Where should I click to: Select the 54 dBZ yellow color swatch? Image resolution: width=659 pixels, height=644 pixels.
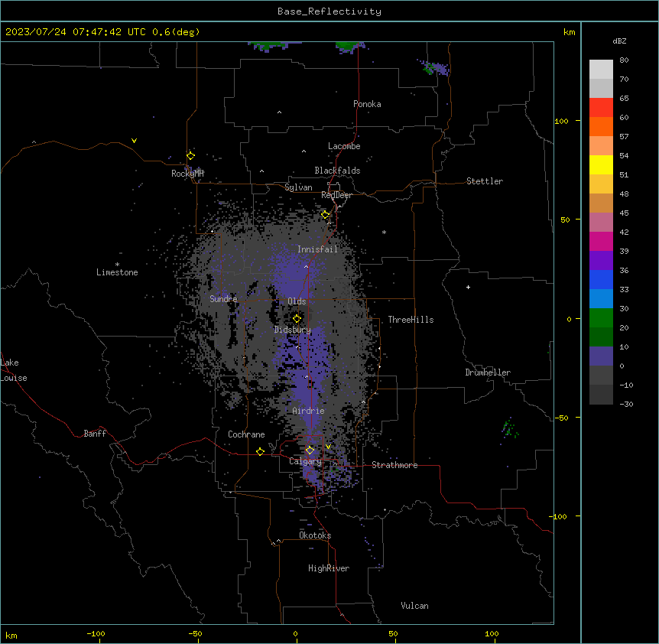[x=601, y=164]
